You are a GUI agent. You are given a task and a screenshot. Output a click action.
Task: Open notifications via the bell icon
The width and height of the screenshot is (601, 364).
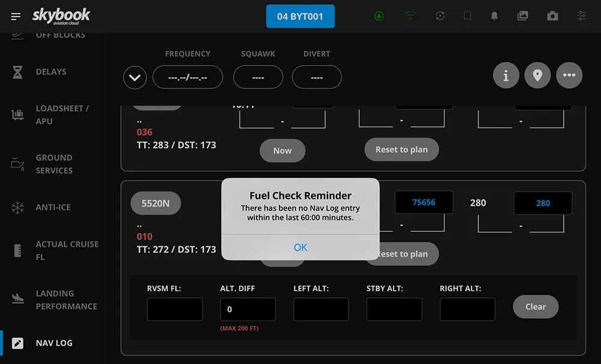tap(495, 16)
